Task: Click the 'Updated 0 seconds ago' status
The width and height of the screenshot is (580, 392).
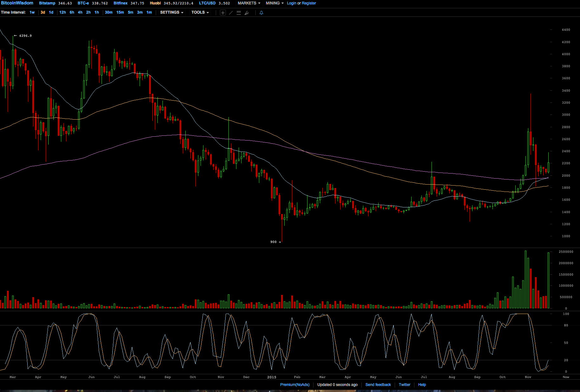Action: (337, 385)
